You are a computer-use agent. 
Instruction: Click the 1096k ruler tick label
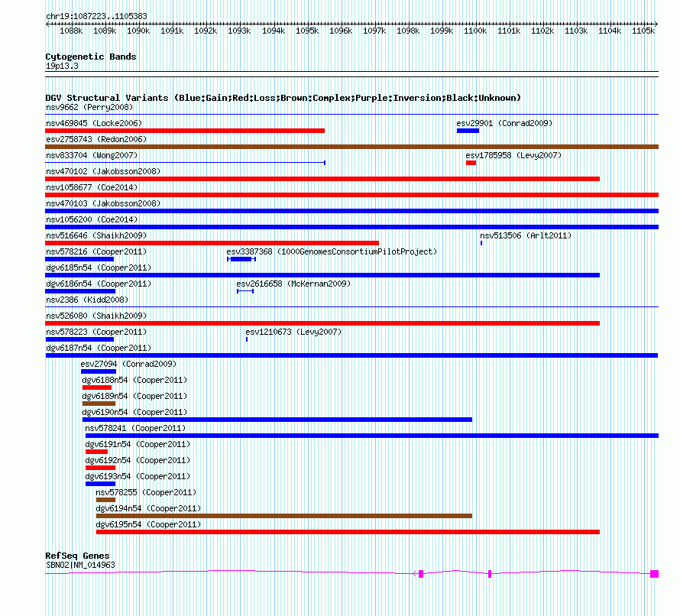341,31
